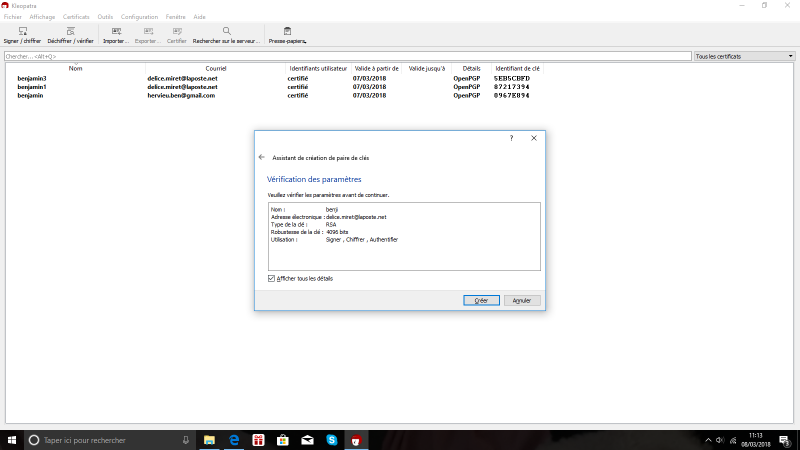Image resolution: width=800 pixels, height=450 pixels.
Task: Launch Microsoft Edge from the taskbar
Action: point(234,440)
